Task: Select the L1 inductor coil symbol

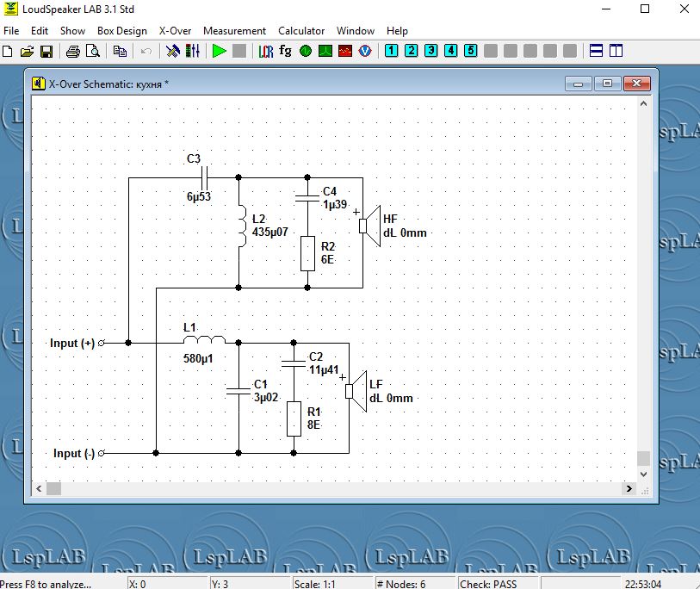Action: 204,340
